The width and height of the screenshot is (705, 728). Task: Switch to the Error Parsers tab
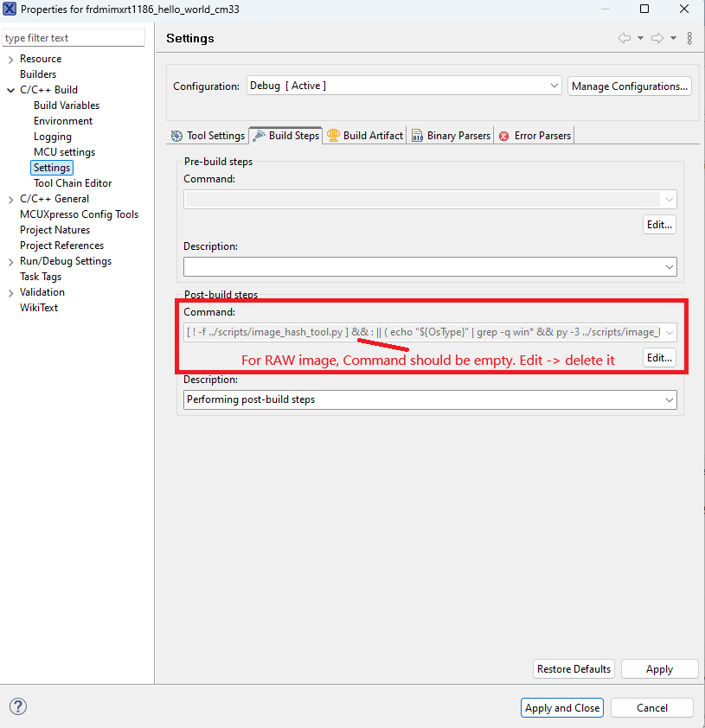[x=535, y=136]
